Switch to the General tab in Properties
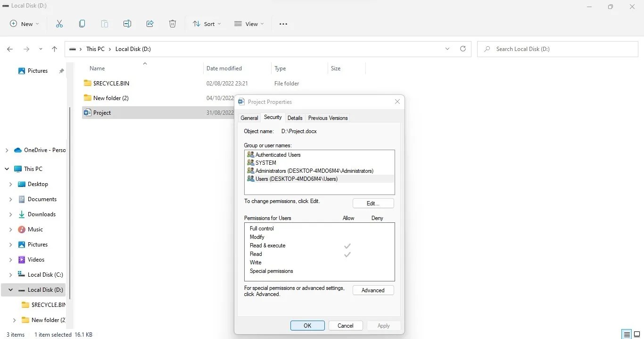The height and width of the screenshot is (339, 644). coord(249,118)
